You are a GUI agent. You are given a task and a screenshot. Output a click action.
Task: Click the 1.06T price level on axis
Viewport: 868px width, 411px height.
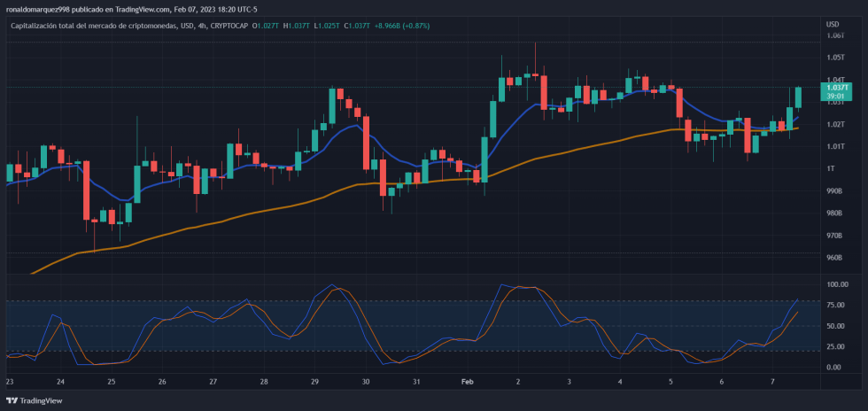tap(834, 35)
